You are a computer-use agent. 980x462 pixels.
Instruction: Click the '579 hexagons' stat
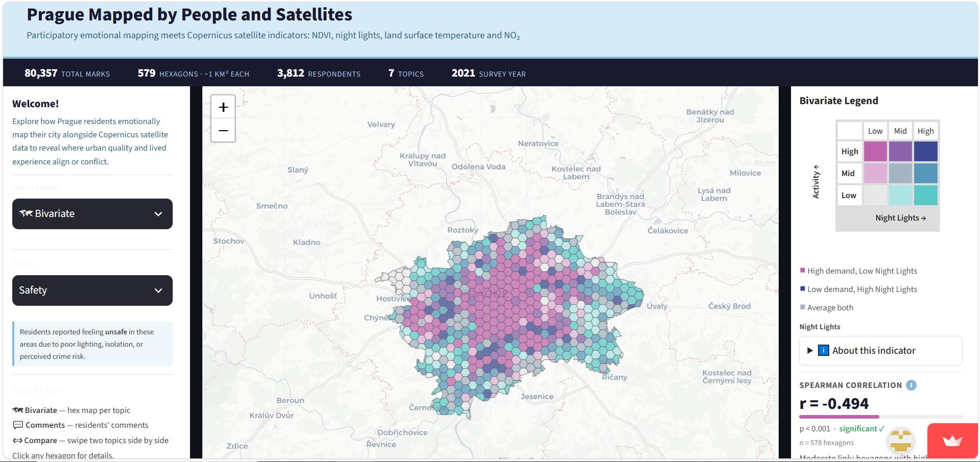click(193, 74)
